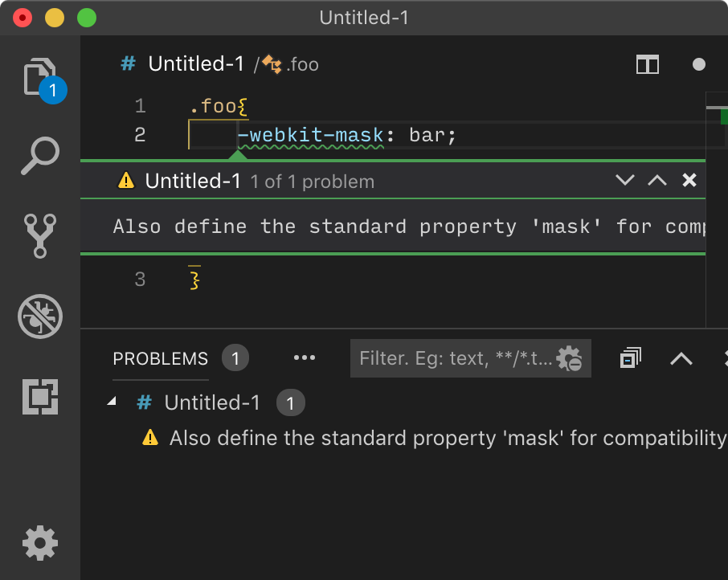Collapse the Untitled-1 problems tree node
This screenshot has height=580, width=728.
(112, 402)
